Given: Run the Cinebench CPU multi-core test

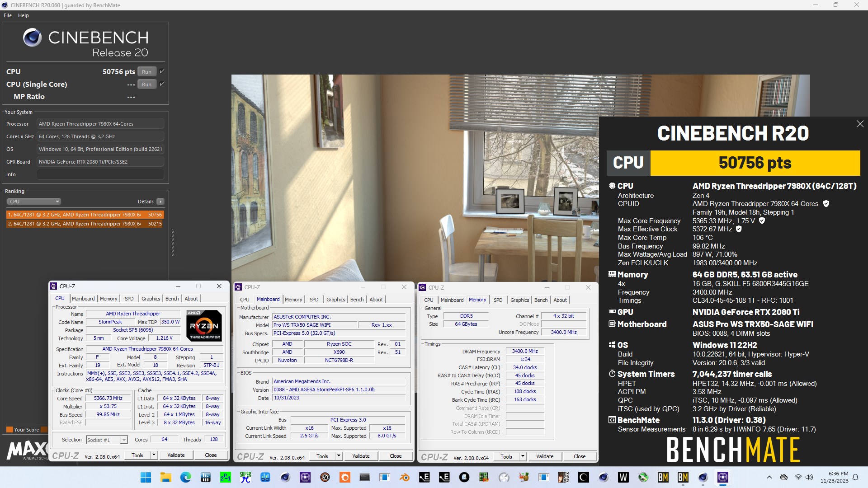Looking at the screenshot, I should [x=146, y=71].
